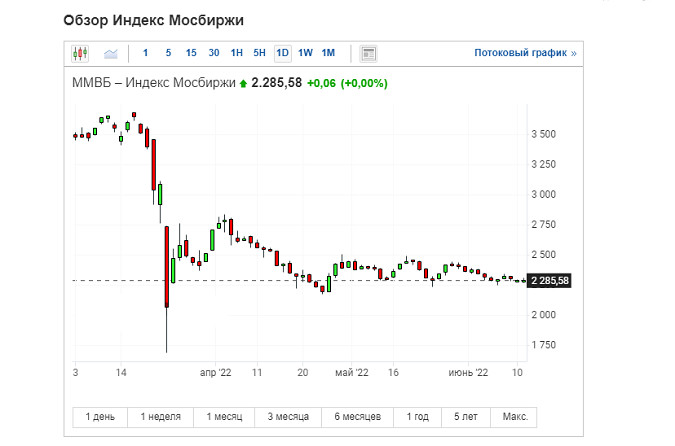This screenshot has height=446, width=675.
Task: Select the 1D interval
Action: click(282, 53)
